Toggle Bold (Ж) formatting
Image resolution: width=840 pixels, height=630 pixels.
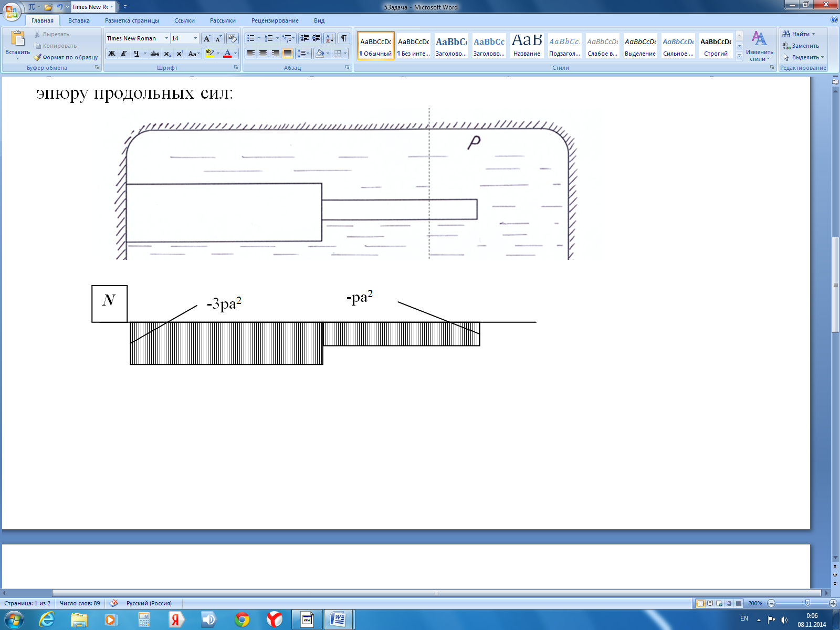click(x=112, y=54)
